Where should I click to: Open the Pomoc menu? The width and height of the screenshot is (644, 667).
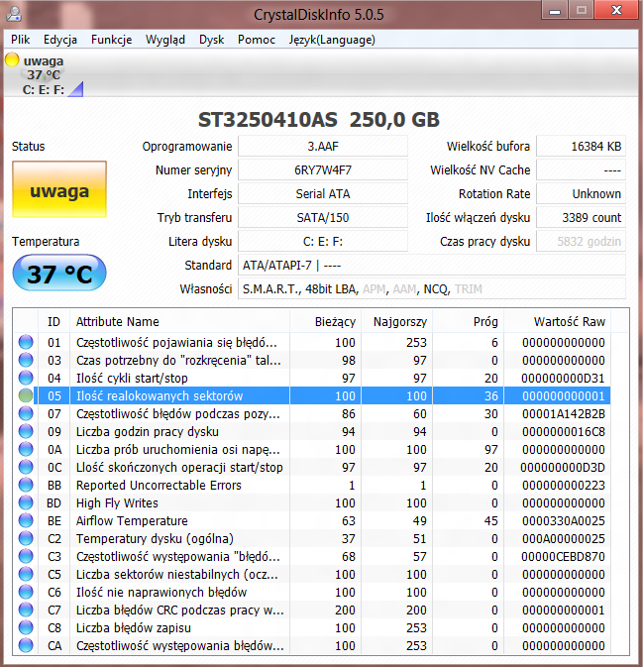(257, 40)
